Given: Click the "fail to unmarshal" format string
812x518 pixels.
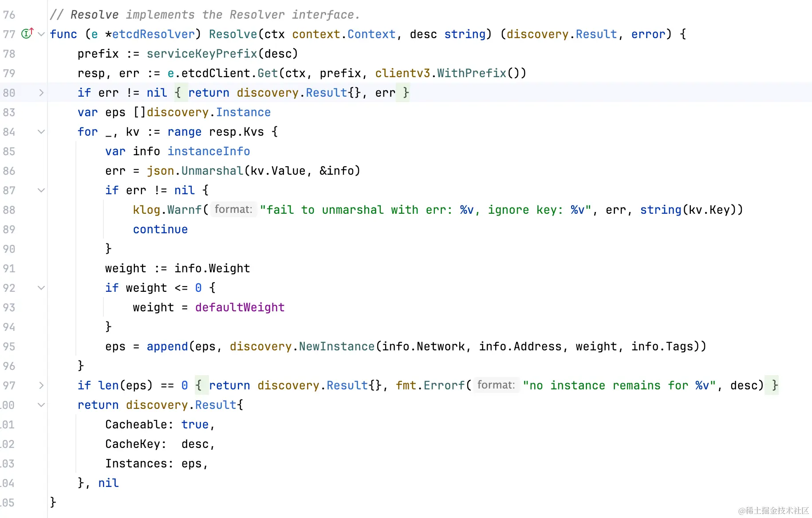Looking at the screenshot, I should [426, 210].
